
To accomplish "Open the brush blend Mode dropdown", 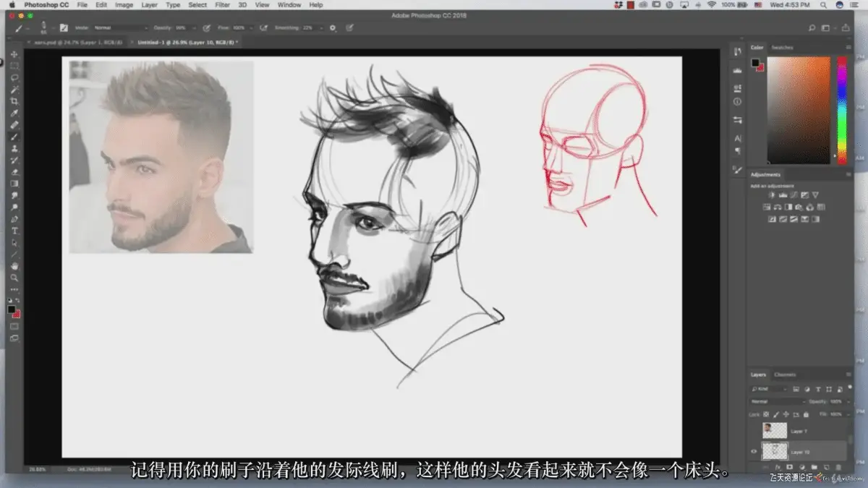I will click(x=120, y=28).
